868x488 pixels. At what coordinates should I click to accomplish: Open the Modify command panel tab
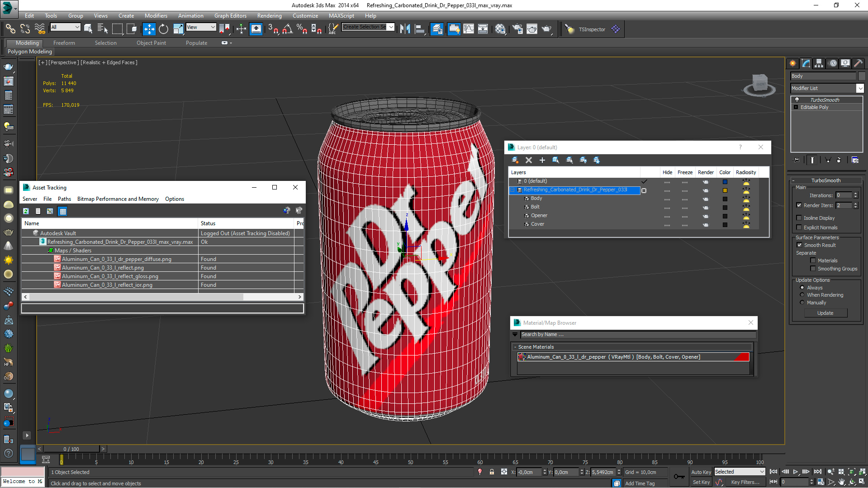click(x=806, y=63)
